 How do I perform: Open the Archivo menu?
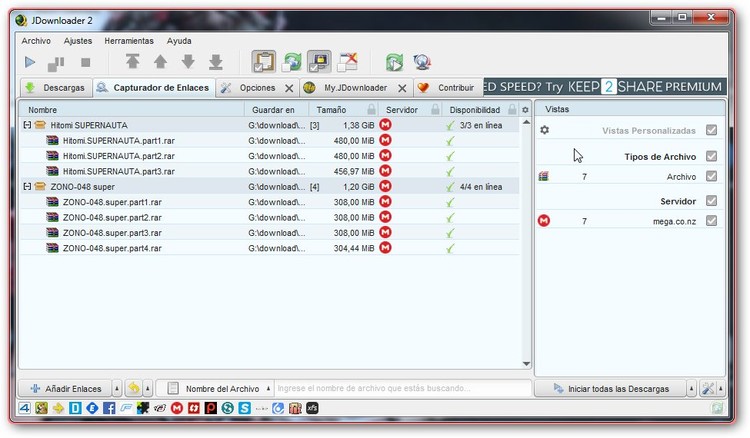pos(36,41)
